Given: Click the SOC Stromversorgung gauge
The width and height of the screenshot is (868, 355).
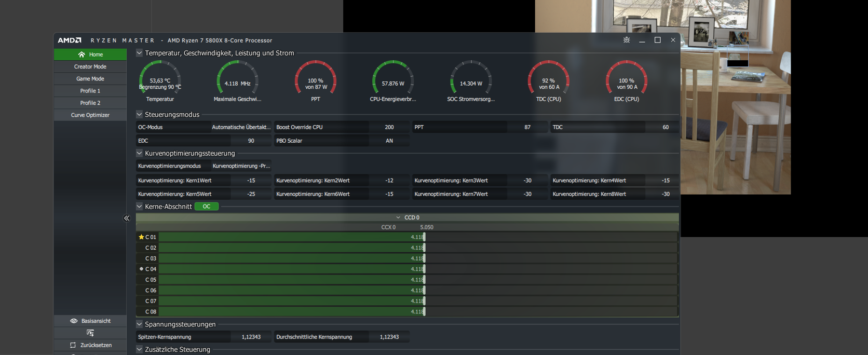Looking at the screenshot, I should [x=471, y=81].
